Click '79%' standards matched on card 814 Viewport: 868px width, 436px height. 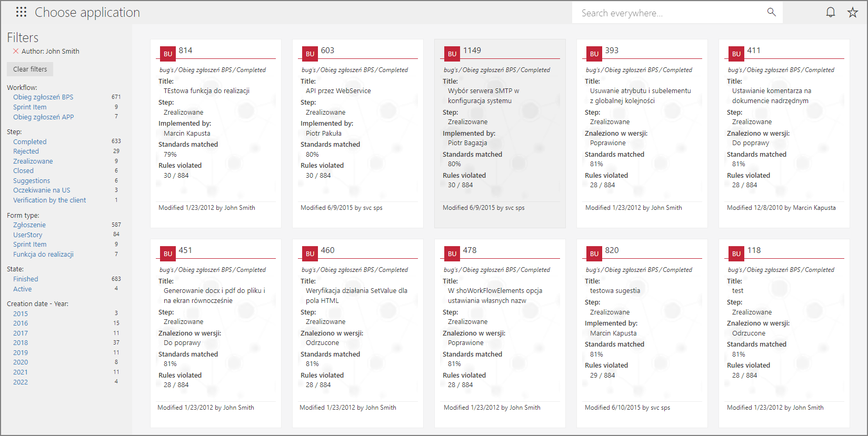170,154
